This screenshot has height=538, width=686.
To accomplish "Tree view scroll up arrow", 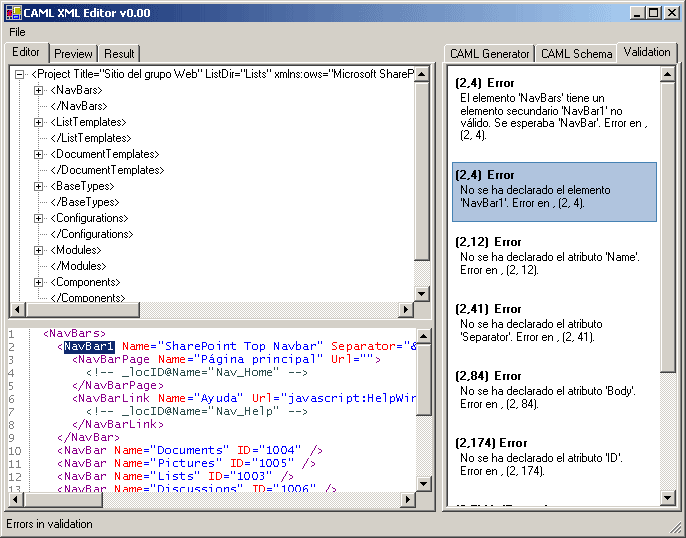I will pos(422,74).
